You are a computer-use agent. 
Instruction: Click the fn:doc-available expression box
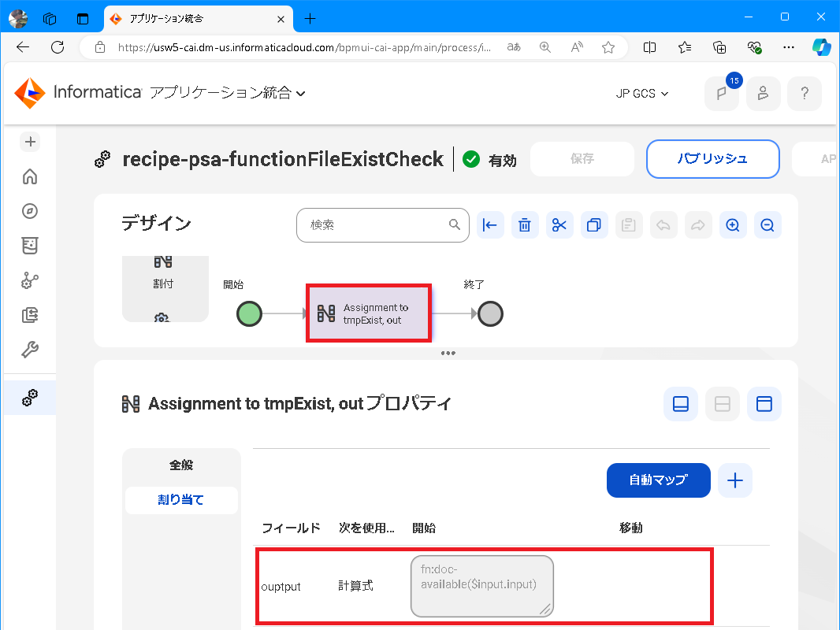point(482,586)
